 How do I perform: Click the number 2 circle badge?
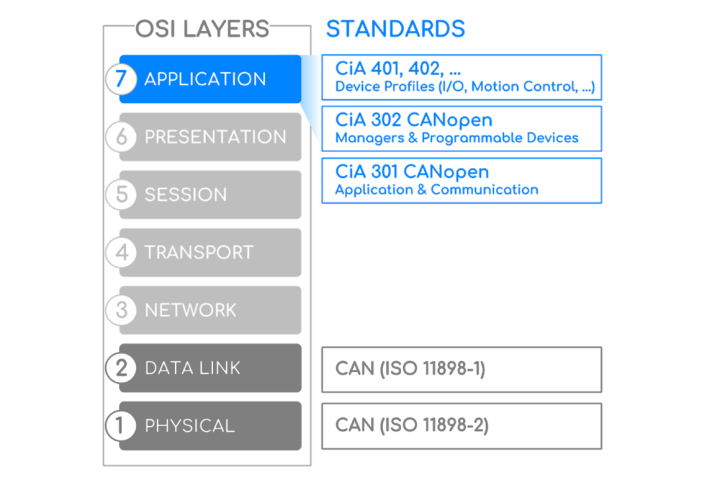coord(121,368)
